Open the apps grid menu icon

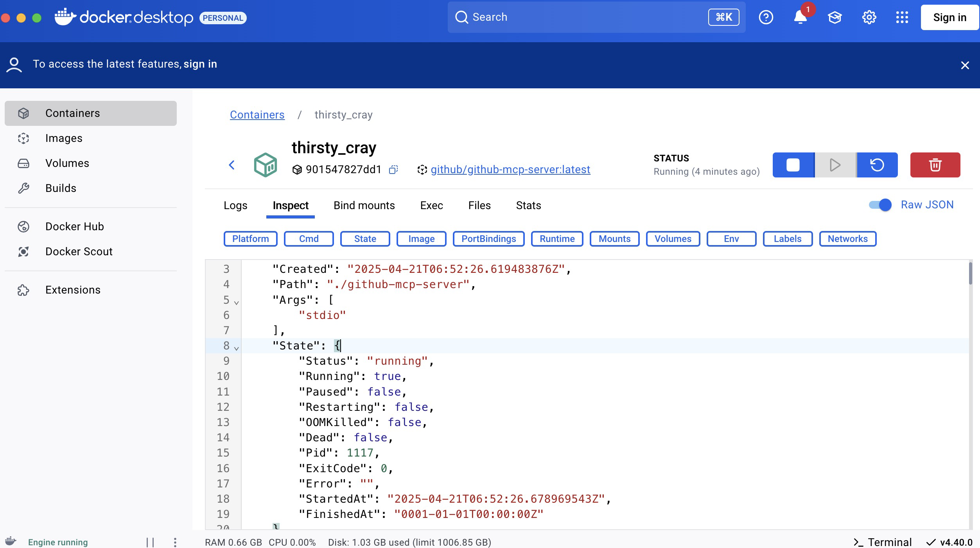[902, 18]
